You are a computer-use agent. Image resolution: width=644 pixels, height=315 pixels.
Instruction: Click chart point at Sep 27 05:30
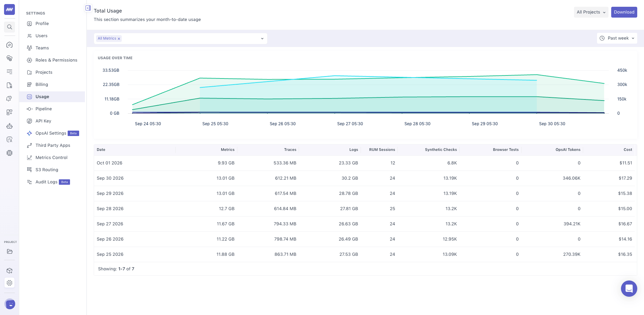pyautogui.click(x=335, y=76)
